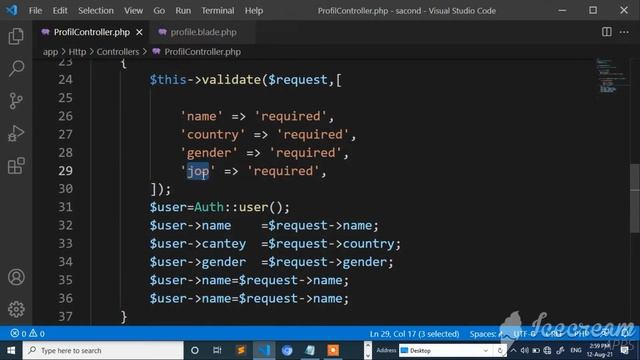Select the ProfilController.php tab
The height and width of the screenshot is (360, 640).
tap(91, 32)
